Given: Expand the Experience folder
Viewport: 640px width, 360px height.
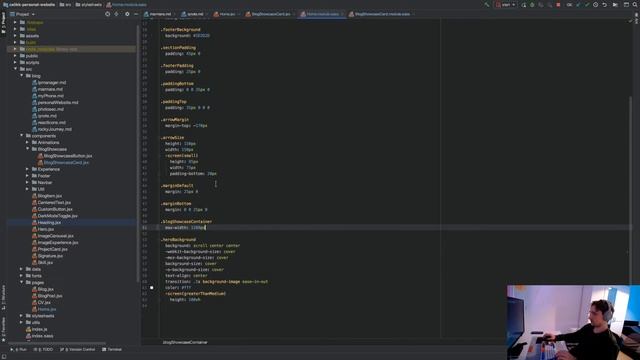Looking at the screenshot, I should [x=28, y=169].
